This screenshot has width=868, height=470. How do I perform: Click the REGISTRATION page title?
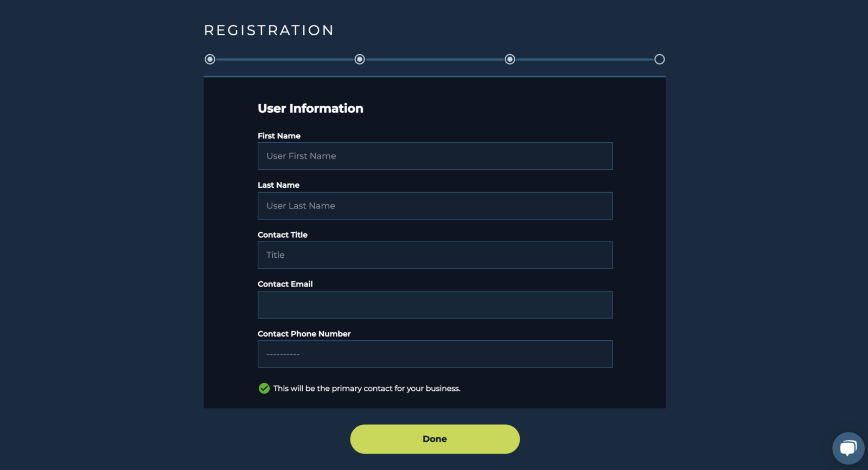coord(269,30)
